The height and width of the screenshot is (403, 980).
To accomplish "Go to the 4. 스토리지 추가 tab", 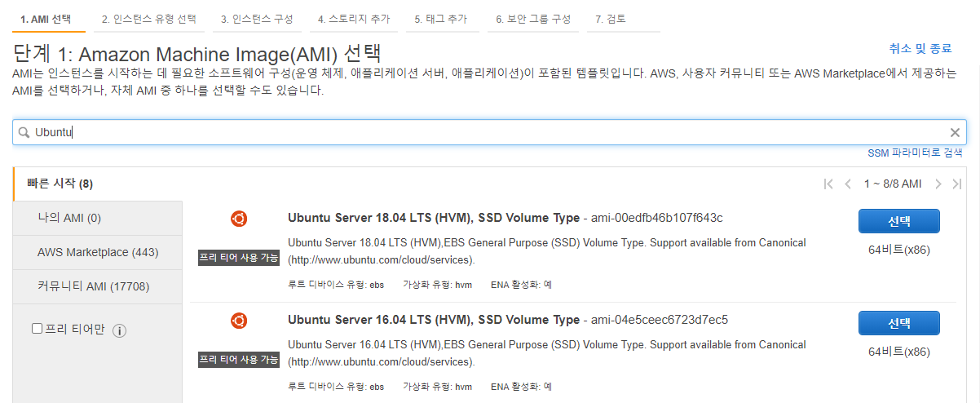I will (353, 19).
